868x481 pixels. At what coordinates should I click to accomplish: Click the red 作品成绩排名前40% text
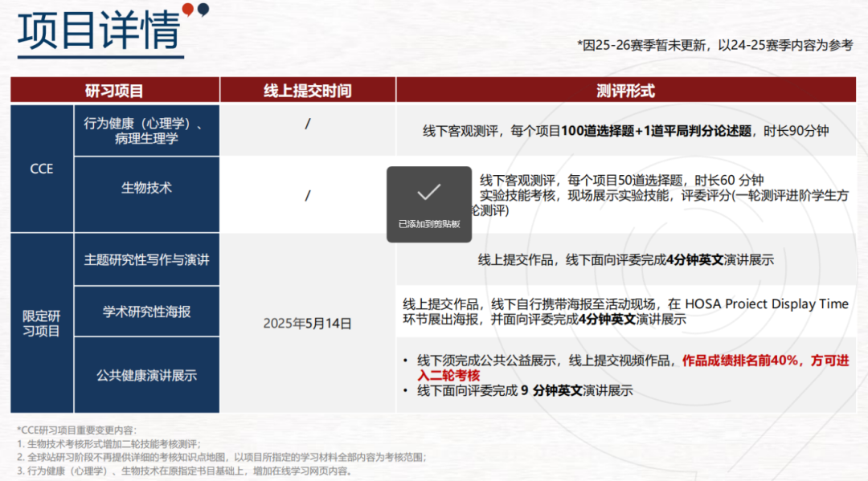(x=739, y=361)
